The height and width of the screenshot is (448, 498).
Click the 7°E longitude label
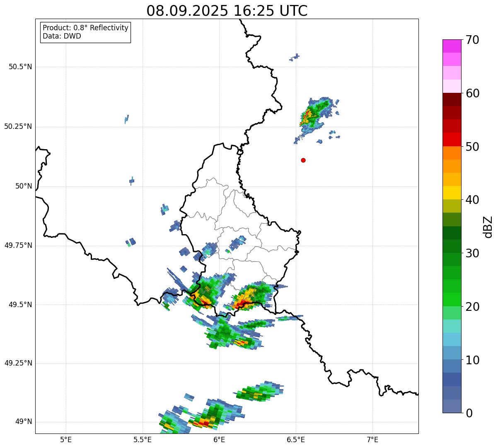[372, 440]
